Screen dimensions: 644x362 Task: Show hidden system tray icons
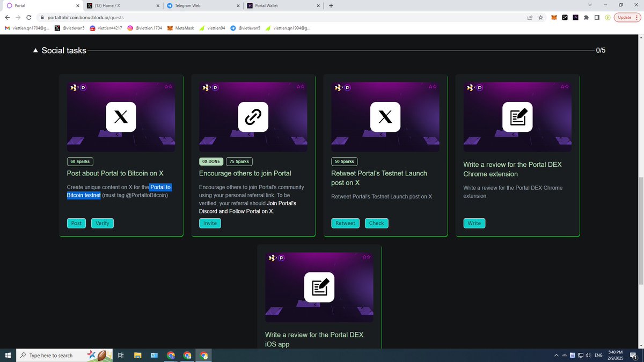(556, 355)
